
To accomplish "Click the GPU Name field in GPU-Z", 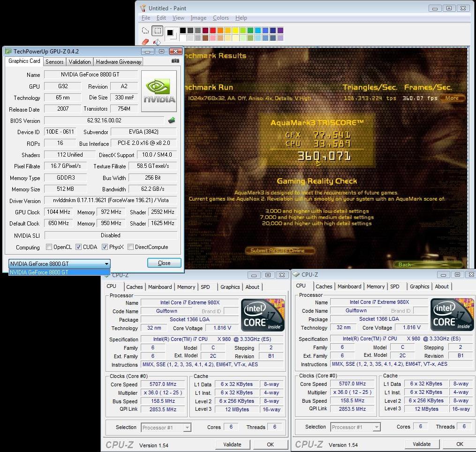I will tap(91, 75).
